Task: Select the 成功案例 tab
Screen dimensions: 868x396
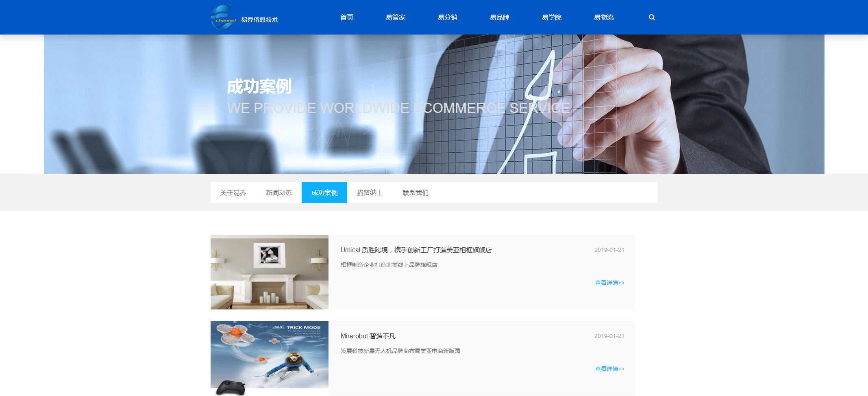Action: tap(324, 193)
